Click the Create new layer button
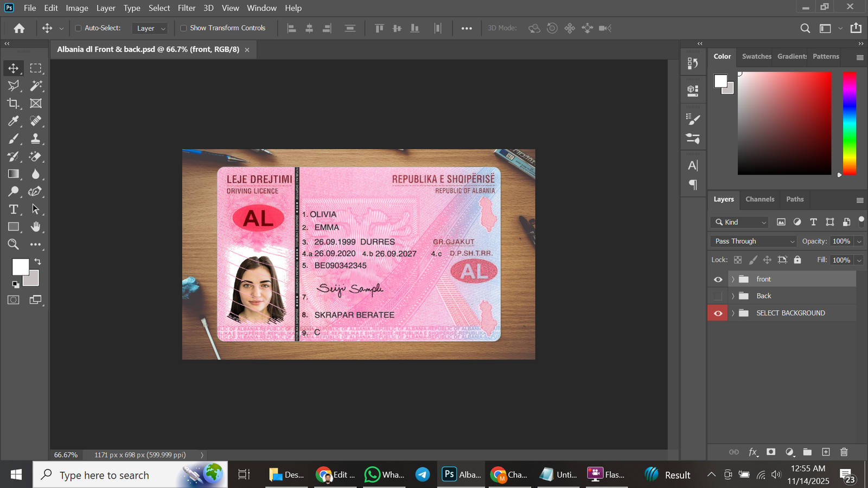 (826, 452)
